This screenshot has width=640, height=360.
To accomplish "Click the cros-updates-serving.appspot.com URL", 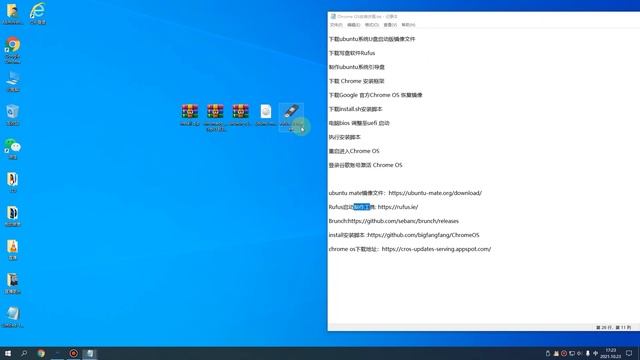I will point(436,249).
